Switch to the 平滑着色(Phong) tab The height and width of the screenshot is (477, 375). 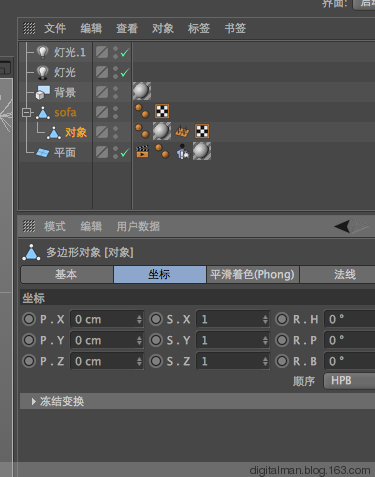pyautogui.click(x=252, y=274)
